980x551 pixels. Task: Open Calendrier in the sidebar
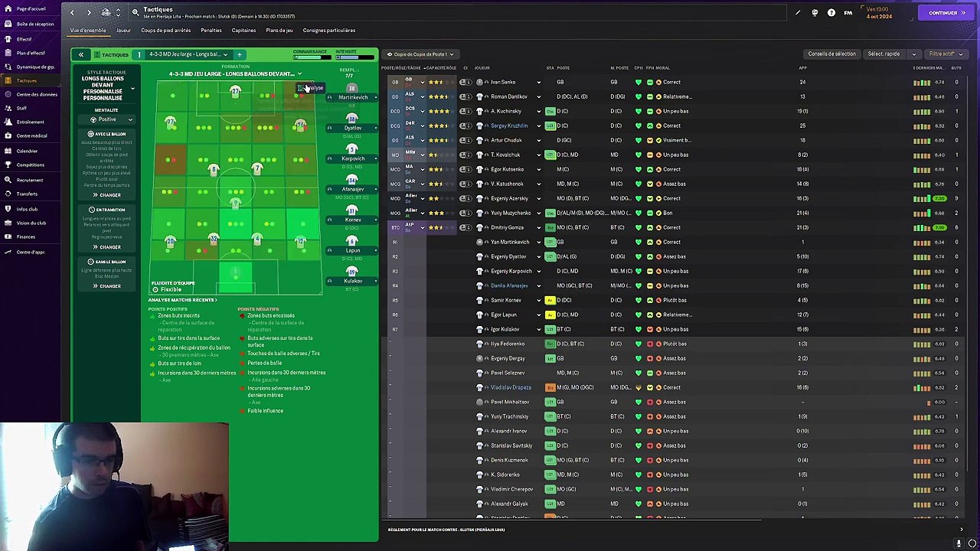27,151
